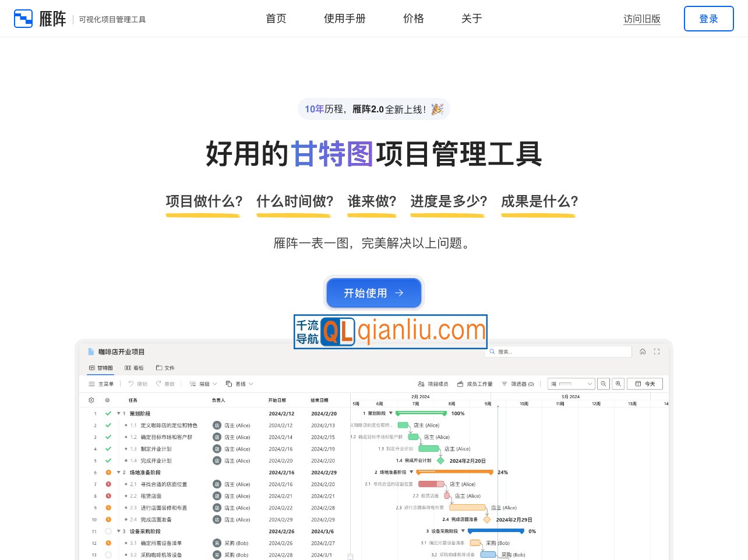
Task: Switch to the 看板 tab
Action: [x=135, y=367]
